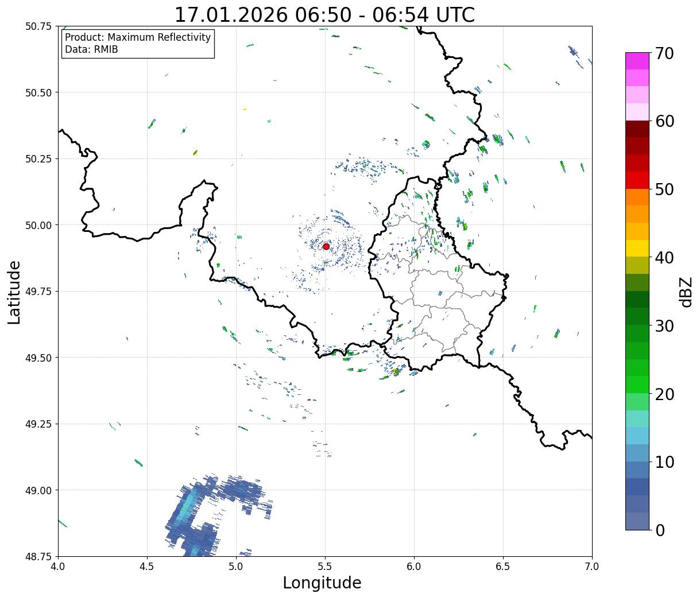Viewport: 700px width, 597px height.
Task: Click the x-axis tick label 5.5
Action: (325, 567)
